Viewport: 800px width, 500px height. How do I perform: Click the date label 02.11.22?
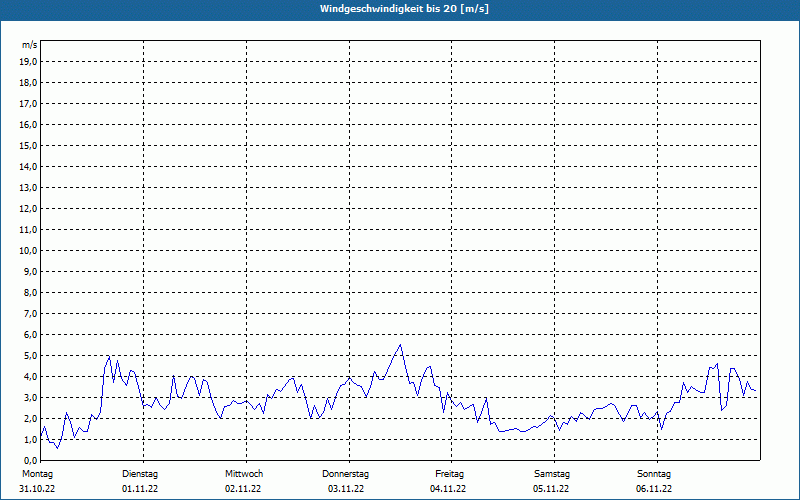click(x=243, y=489)
